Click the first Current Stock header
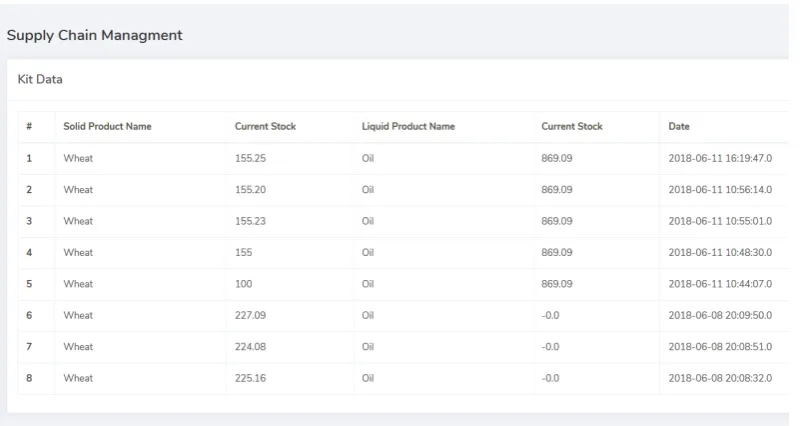This screenshot has width=801, height=426. click(x=265, y=126)
